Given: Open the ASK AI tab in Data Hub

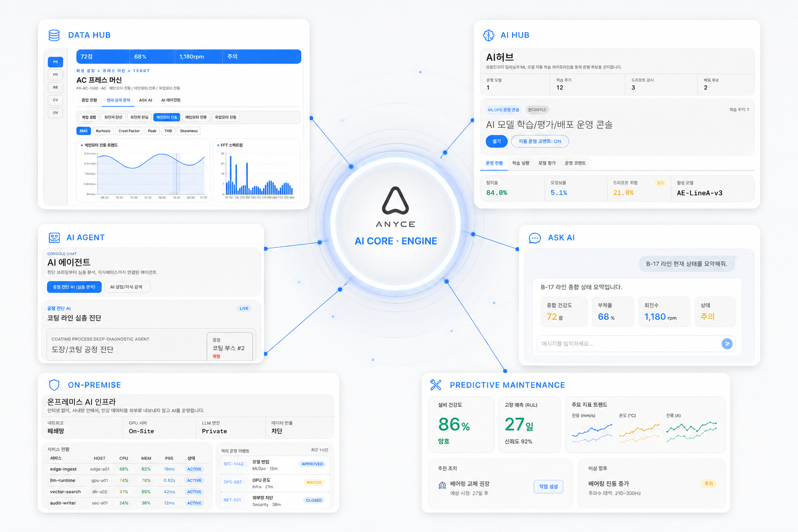Looking at the screenshot, I should (145, 100).
